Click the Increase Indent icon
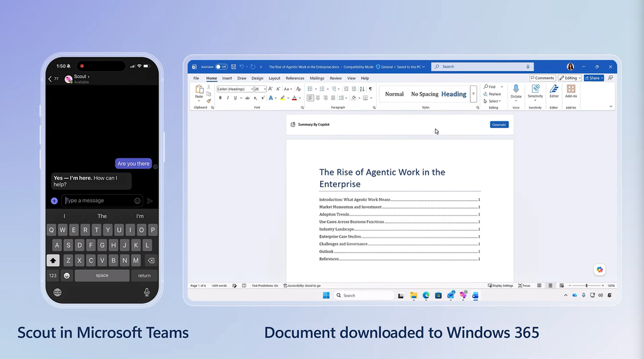The width and height of the screenshot is (644, 359). tap(354, 88)
